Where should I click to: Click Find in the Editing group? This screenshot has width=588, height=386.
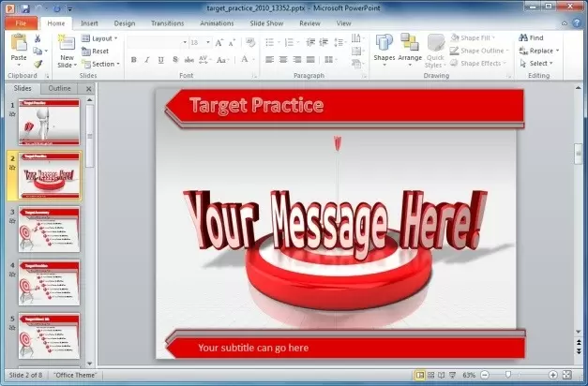point(530,38)
